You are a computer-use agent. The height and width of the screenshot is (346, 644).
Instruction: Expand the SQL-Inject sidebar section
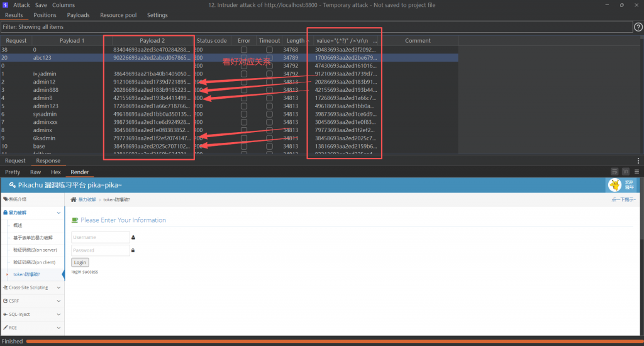click(32, 314)
